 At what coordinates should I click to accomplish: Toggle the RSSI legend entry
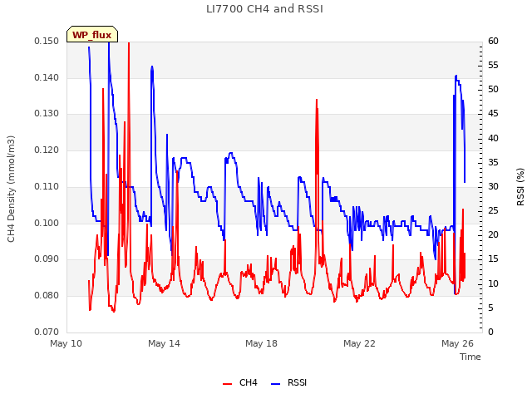click(288, 382)
